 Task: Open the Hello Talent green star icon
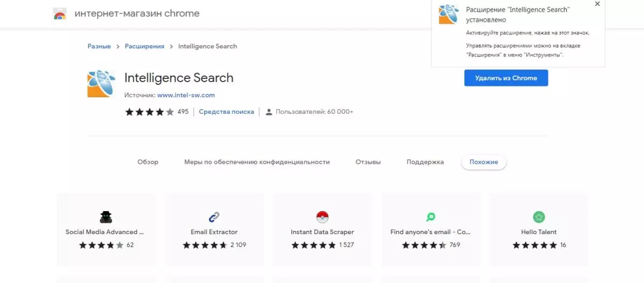coord(539,217)
